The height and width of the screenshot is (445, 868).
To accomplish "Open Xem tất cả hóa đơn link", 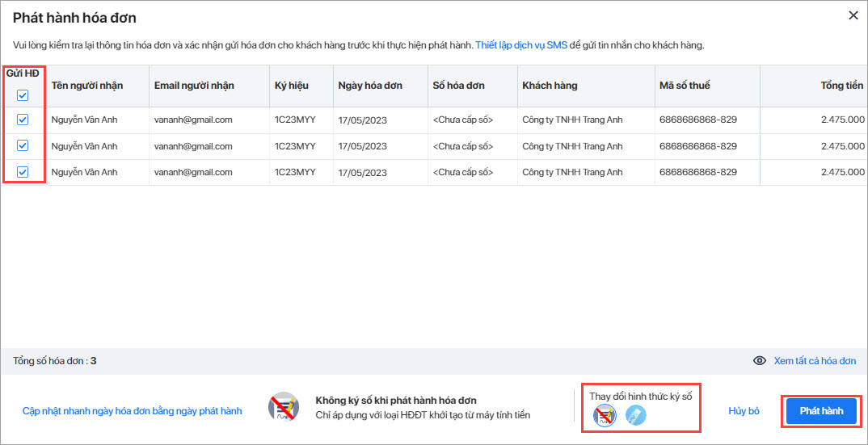I will coord(815,361).
